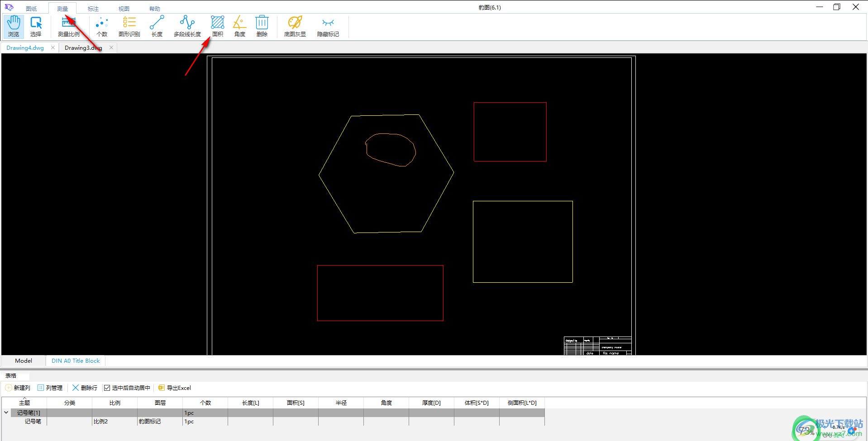Image resolution: width=868 pixels, height=441 pixels.
Task: Select DIN A0 Title Block layout tab
Action: [76, 361]
